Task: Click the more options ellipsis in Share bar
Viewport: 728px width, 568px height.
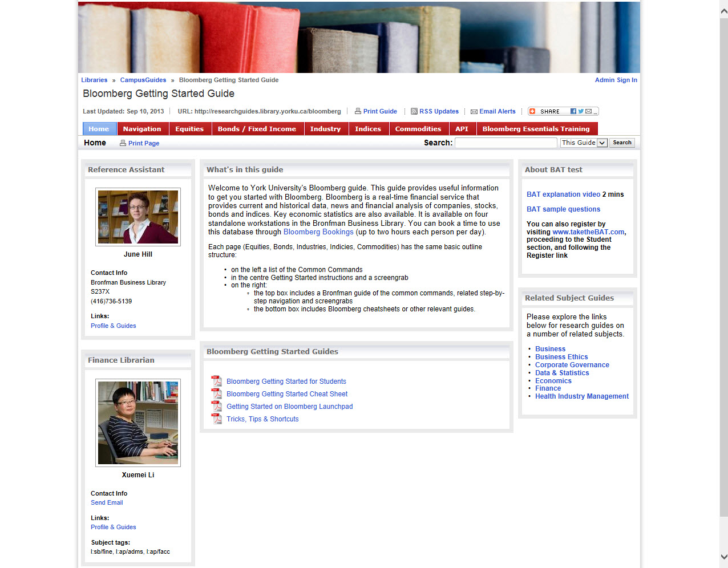Action: pyautogui.click(x=596, y=112)
